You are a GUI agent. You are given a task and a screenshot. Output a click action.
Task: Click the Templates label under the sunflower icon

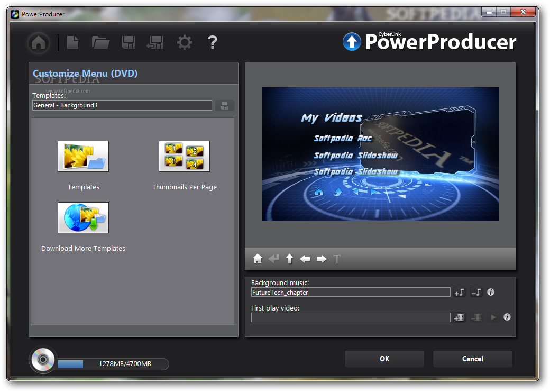tap(84, 187)
